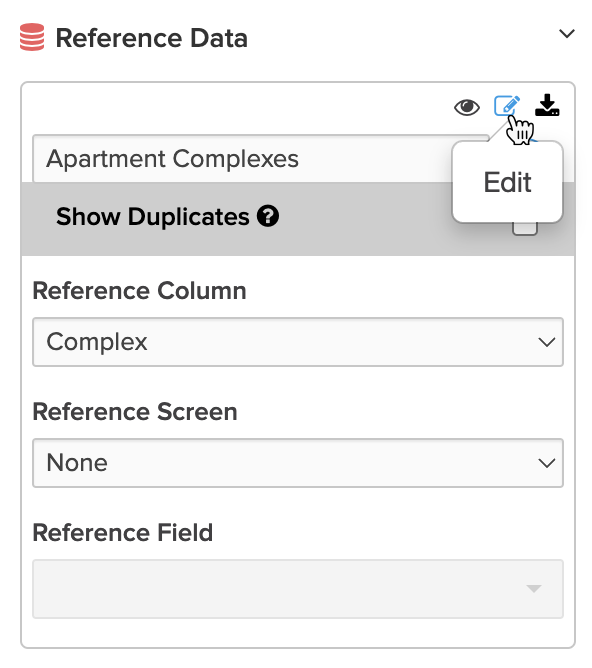Click the eye preview icon
Screen dimensions: 592x668
pyautogui.click(x=467, y=107)
